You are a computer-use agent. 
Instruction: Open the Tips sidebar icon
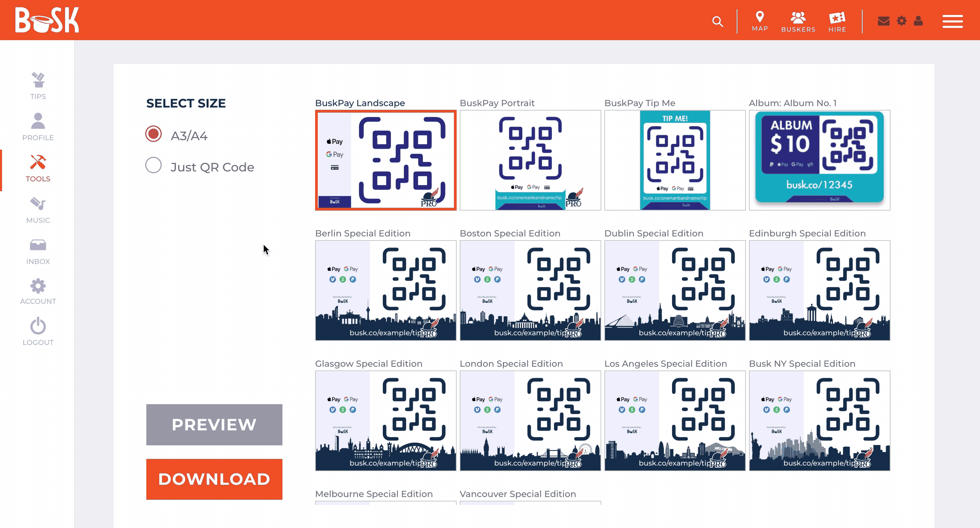point(38,86)
